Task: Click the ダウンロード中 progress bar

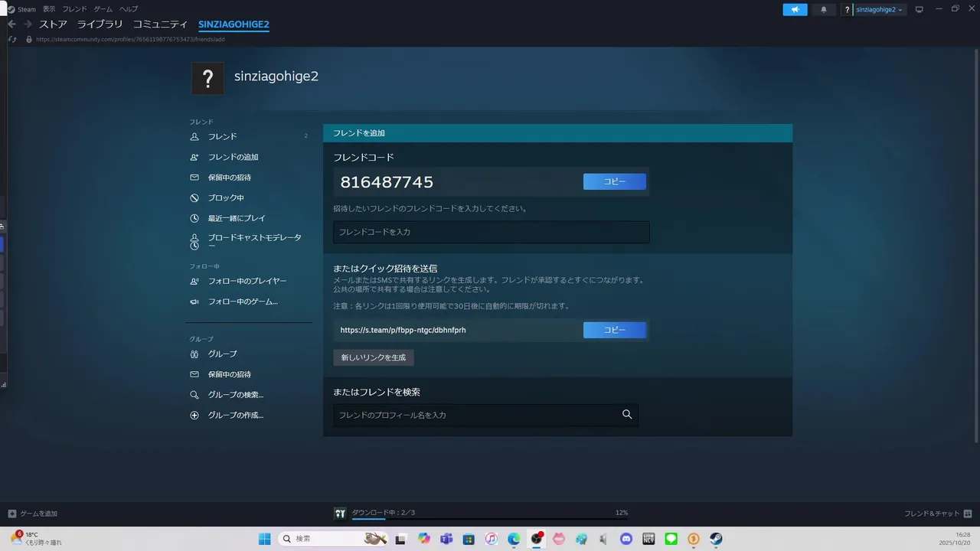Action: [490, 519]
